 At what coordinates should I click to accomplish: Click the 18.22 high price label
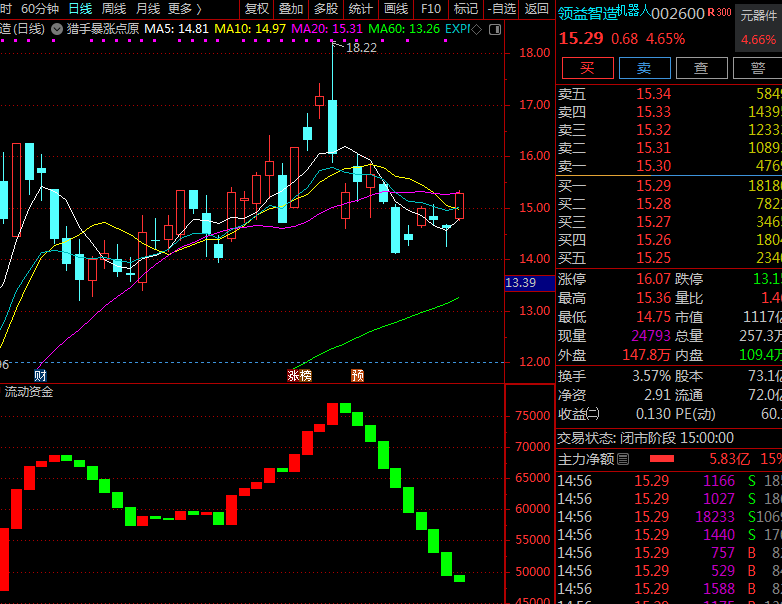[x=361, y=48]
